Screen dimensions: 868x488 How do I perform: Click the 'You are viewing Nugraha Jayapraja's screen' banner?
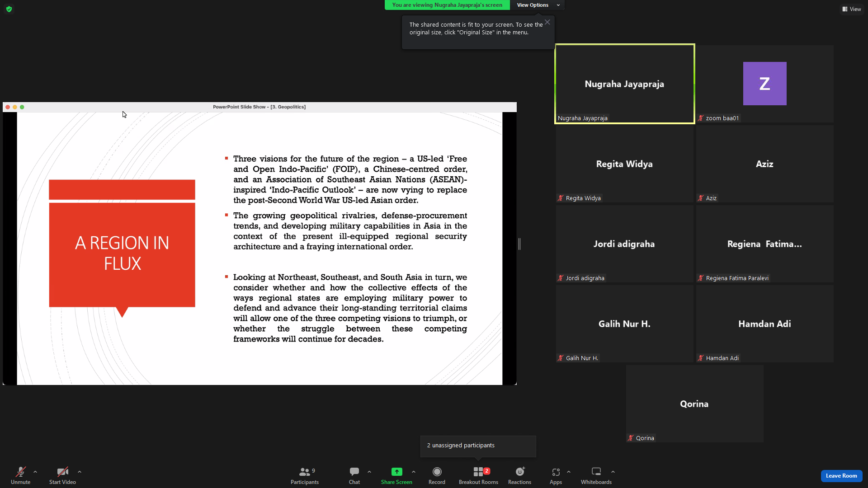pyautogui.click(x=447, y=5)
